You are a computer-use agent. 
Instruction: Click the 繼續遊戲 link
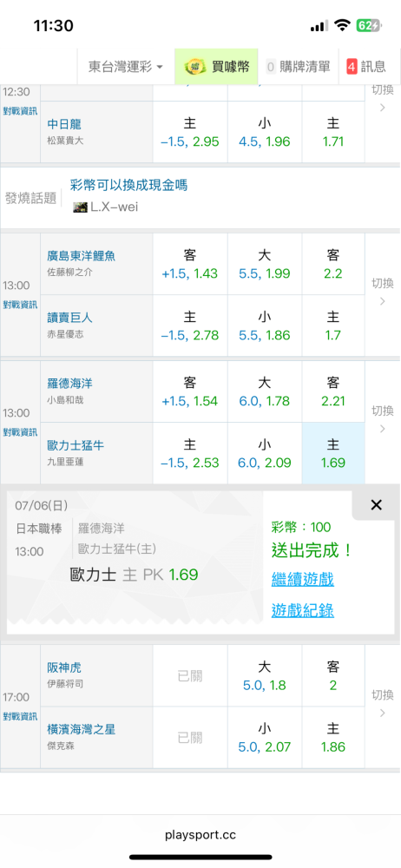coord(302,580)
